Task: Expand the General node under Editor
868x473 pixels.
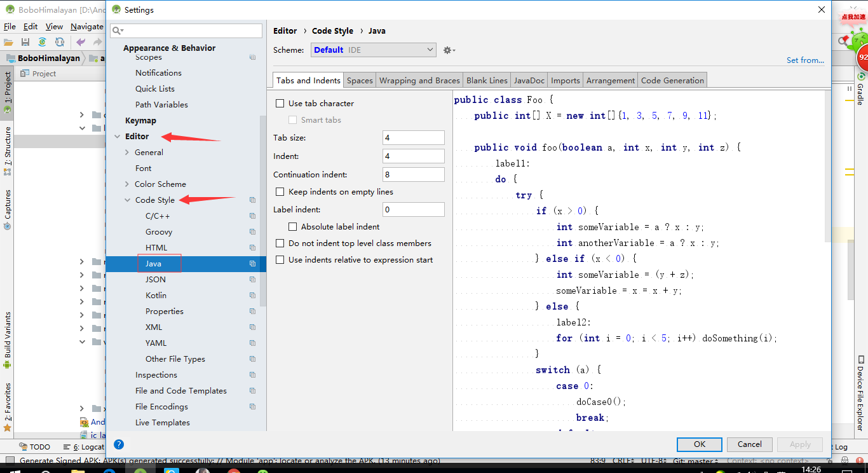Action: (127, 153)
